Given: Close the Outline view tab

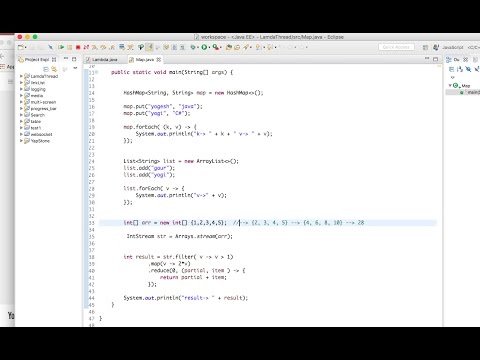Looking at the screenshot, I should 466,60.
